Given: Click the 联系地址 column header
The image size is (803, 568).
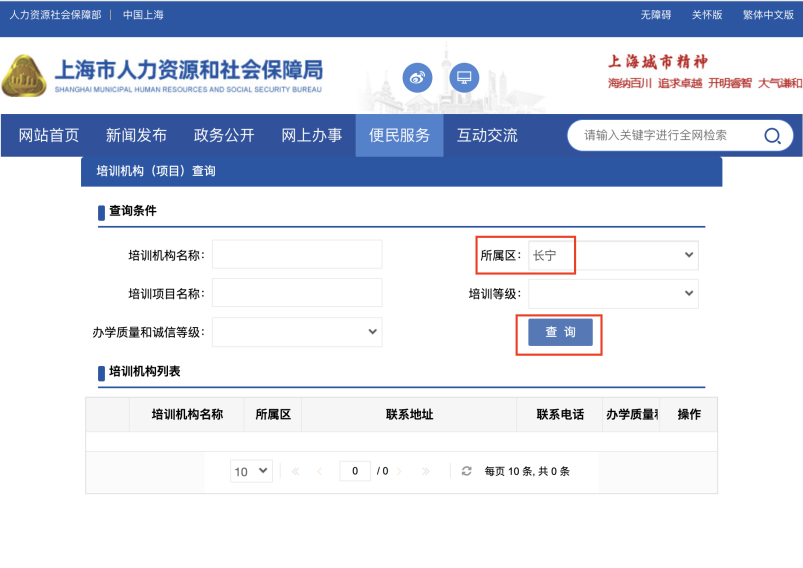Looking at the screenshot, I should (x=409, y=414).
